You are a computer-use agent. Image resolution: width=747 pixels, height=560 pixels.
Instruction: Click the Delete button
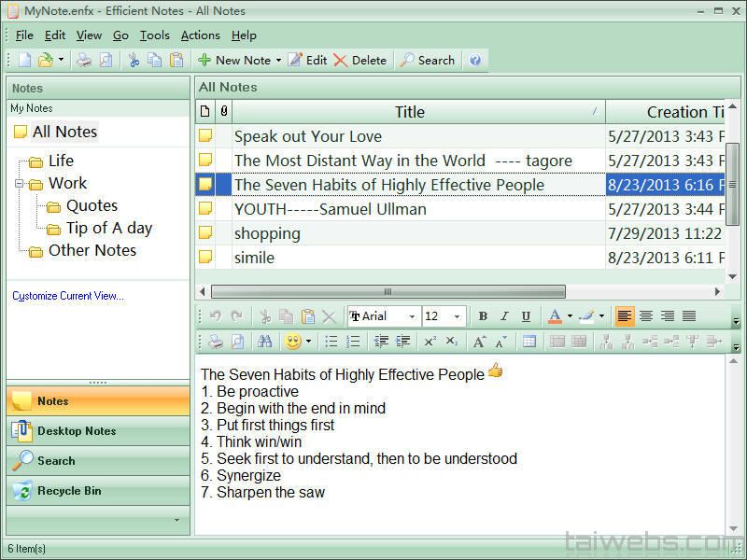pos(359,60)
